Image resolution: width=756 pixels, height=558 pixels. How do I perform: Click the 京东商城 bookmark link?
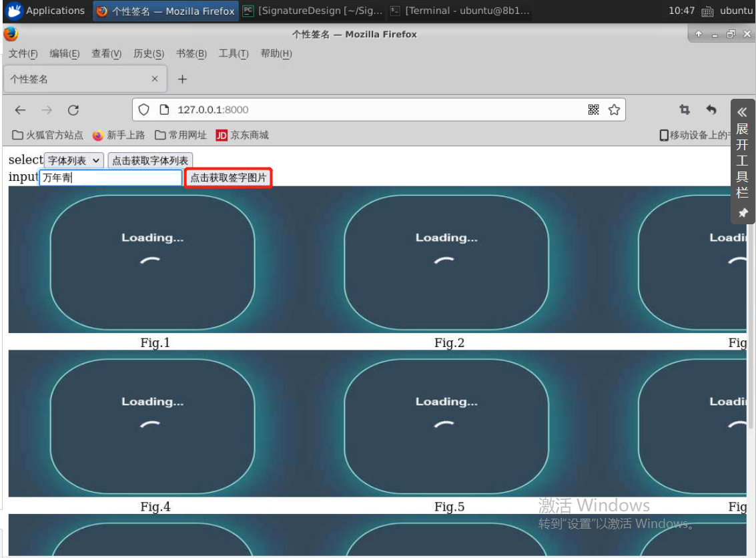click(242, 135)
